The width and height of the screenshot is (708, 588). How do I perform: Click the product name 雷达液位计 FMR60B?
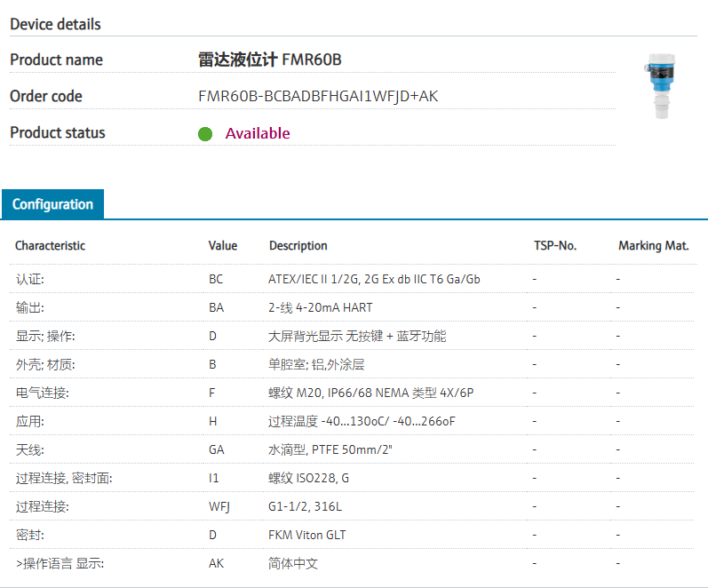coord(269,60)
